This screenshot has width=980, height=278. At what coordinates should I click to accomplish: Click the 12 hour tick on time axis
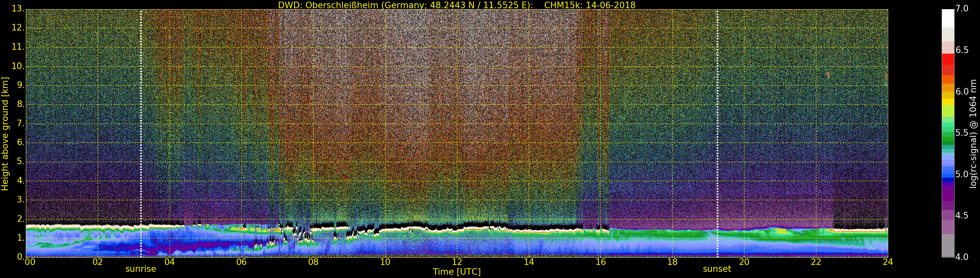pyautogui.click(x=457, y=262)
